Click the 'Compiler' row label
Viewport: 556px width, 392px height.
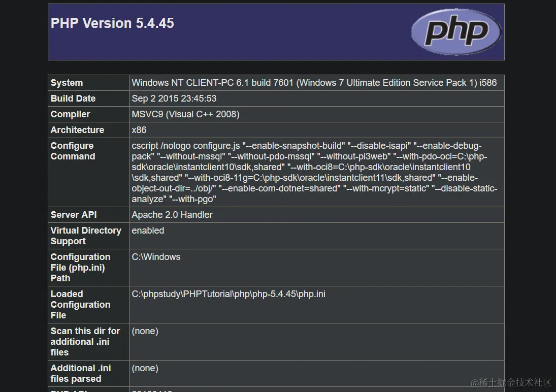pyautogui.click(x=70, y=114)
